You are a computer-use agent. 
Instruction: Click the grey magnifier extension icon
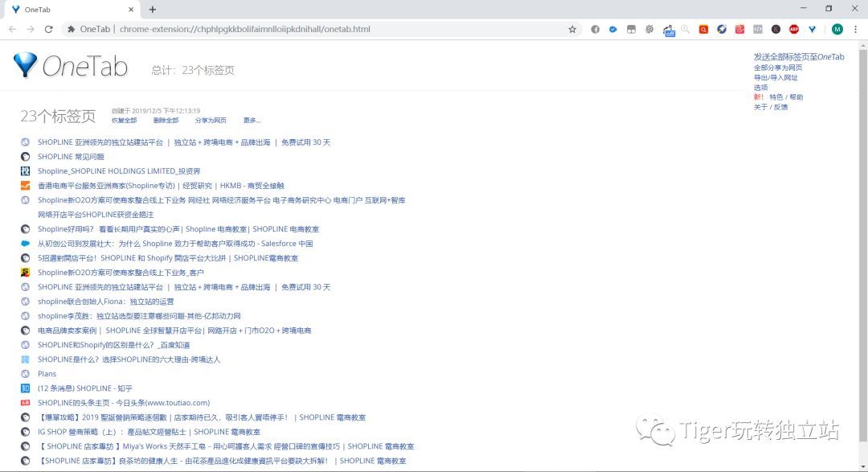686,30
